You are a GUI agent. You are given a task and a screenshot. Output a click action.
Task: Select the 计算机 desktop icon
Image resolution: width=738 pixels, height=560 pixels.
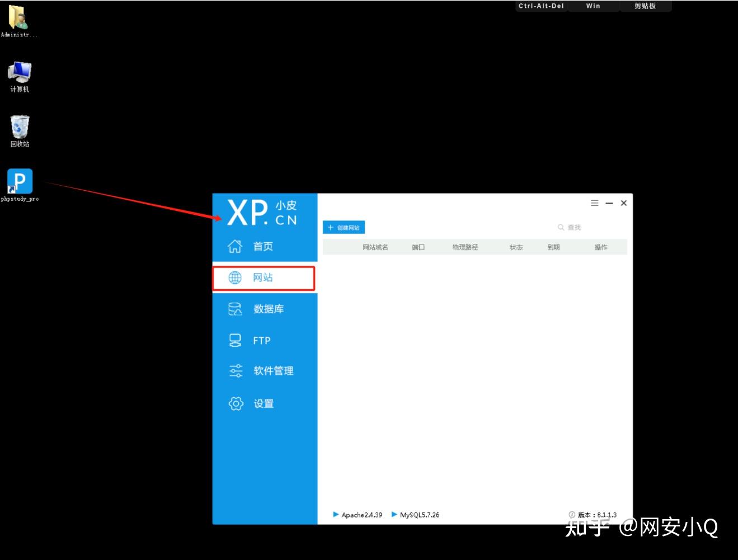20,77
